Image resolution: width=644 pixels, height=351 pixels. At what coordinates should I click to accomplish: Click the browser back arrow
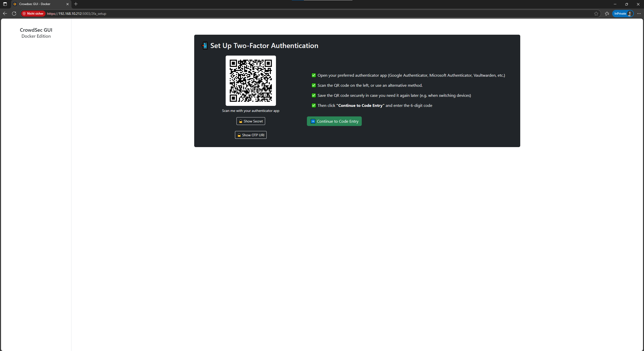[5, 14]
